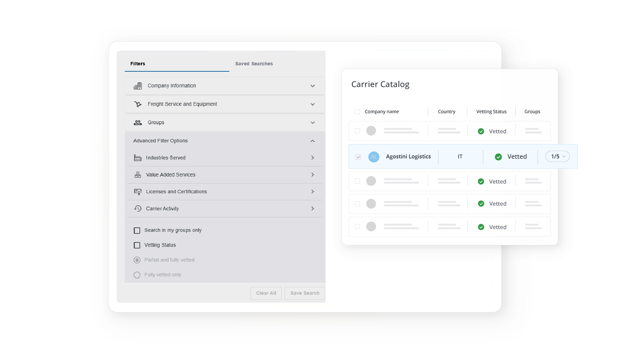Click the Company Information building icon
644x362 pixels.
pos(138,86)
